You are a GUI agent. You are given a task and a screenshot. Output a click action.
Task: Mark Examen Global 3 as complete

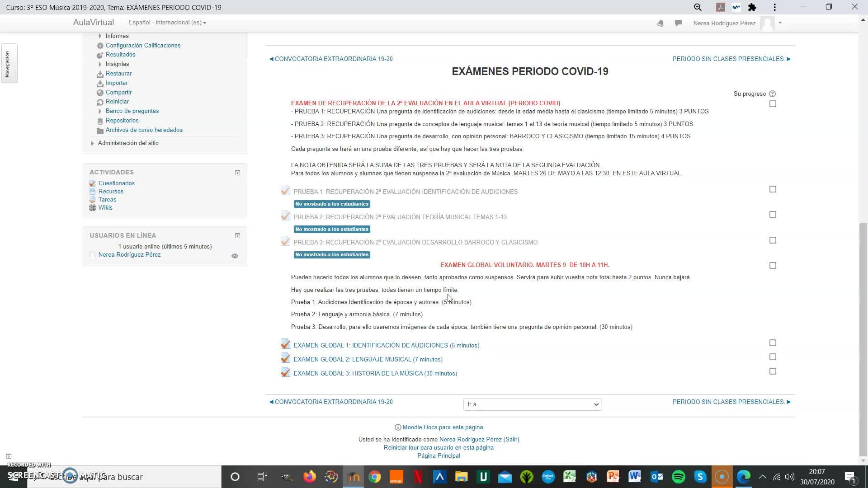(773, 371)
